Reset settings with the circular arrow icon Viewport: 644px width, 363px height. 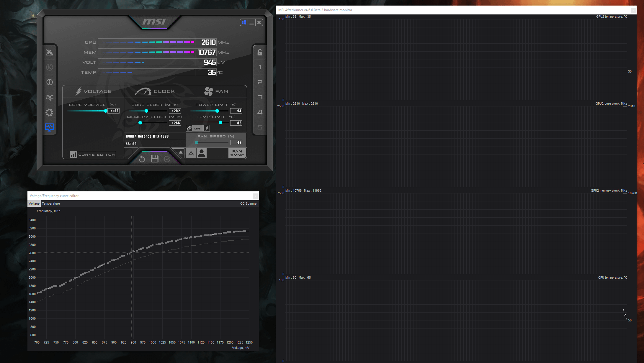click(142, 159)
